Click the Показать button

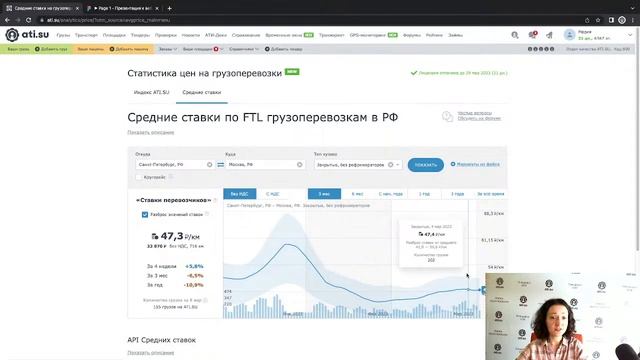(425, 164)
